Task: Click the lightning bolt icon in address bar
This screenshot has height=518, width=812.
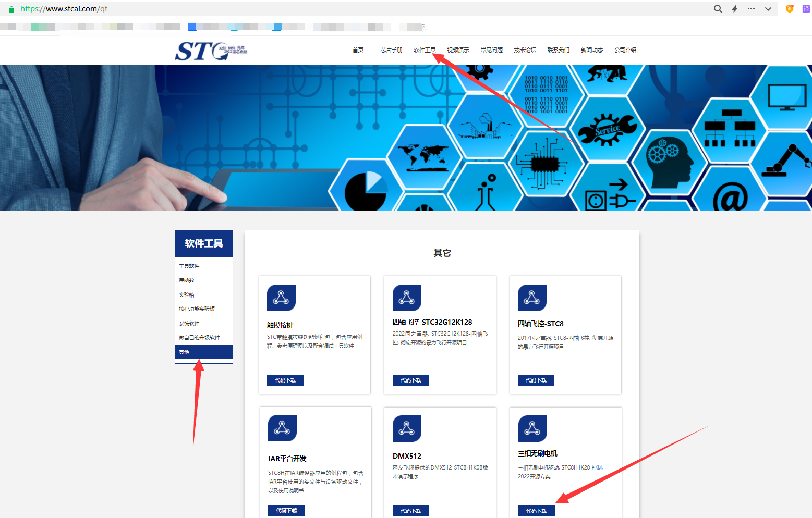Action: (735, 9)
